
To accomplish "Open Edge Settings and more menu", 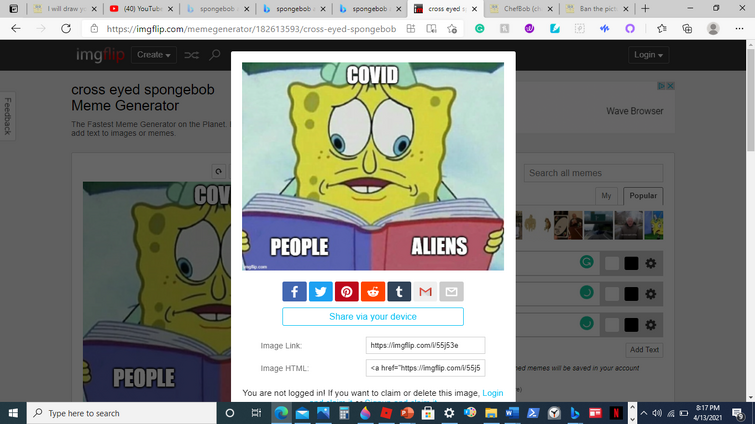I will pyautogui.click(x=739, y=29).
